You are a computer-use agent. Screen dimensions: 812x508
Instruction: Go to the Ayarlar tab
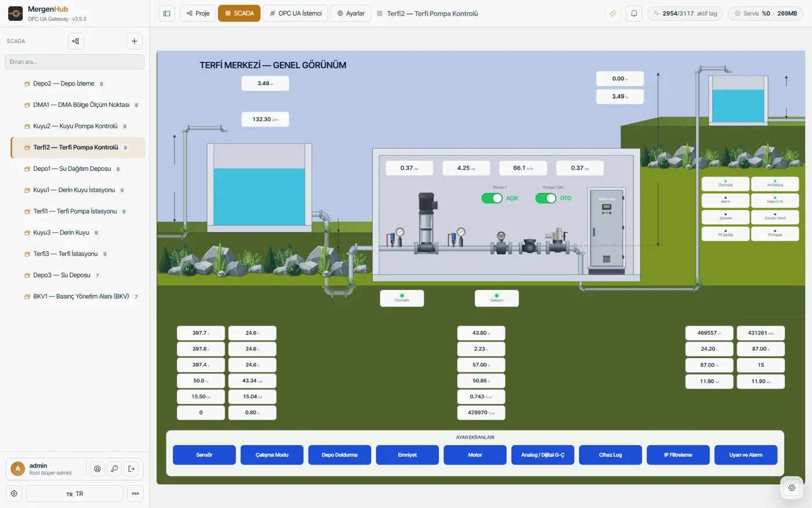click(350, 13)
